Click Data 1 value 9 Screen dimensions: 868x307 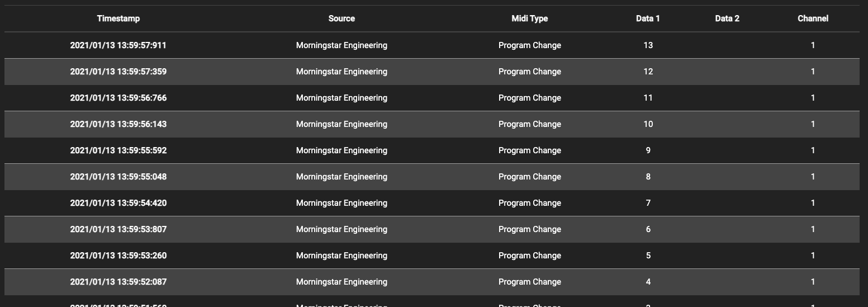click(x=648, y=150)
